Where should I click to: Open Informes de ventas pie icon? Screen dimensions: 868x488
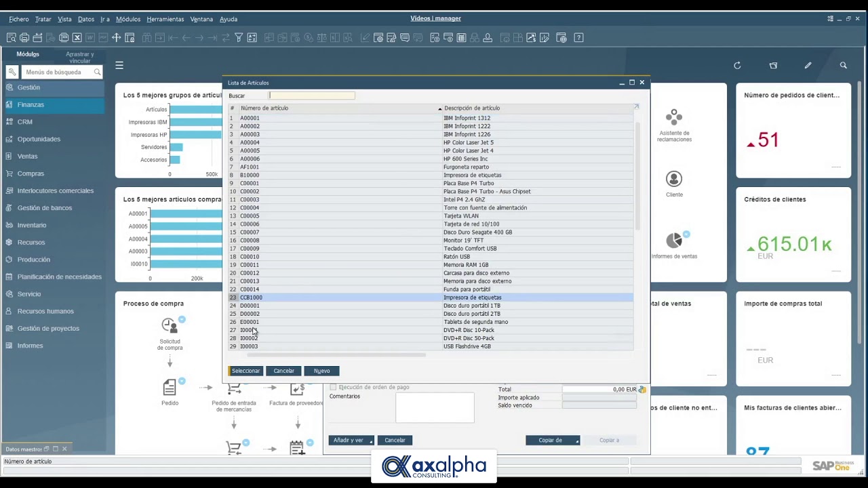point(675,240)
